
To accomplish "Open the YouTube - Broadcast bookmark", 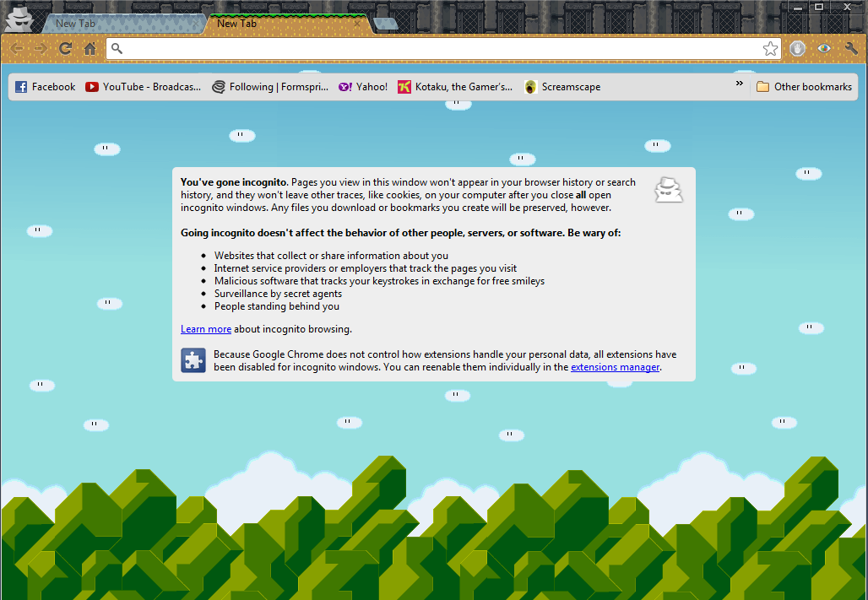I will (x=144, y=87).
